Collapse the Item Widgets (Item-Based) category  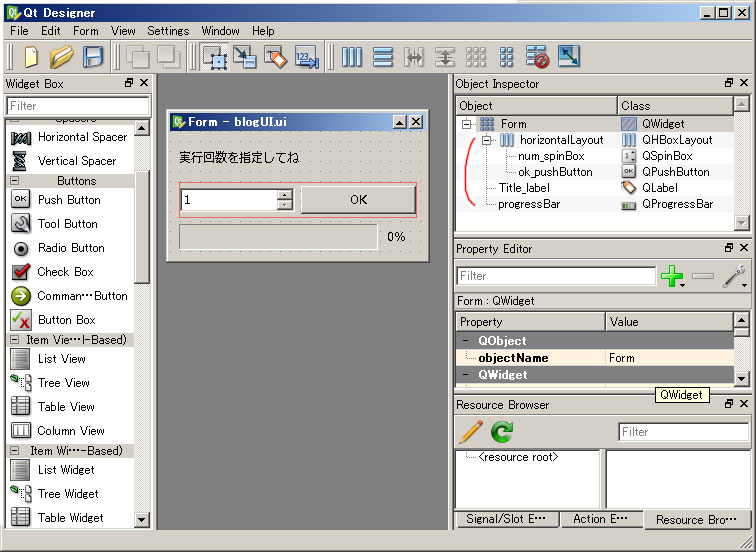tap(14, 451)
